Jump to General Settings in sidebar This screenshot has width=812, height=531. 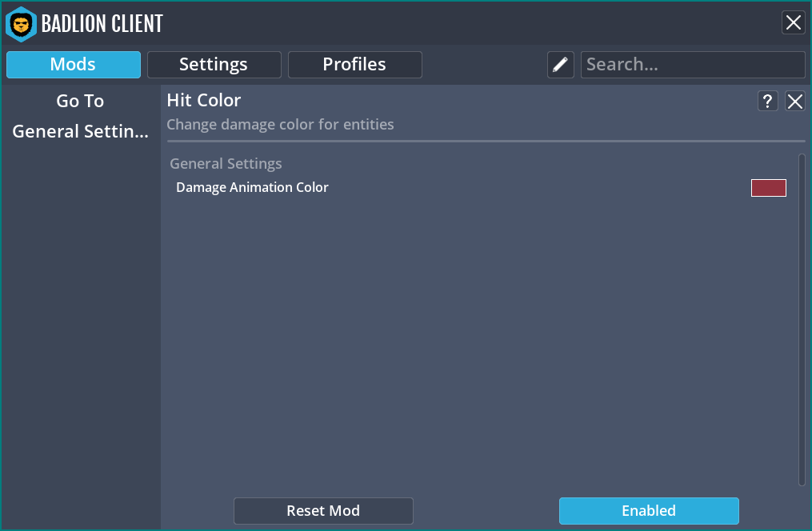click(x=80, y=131)
